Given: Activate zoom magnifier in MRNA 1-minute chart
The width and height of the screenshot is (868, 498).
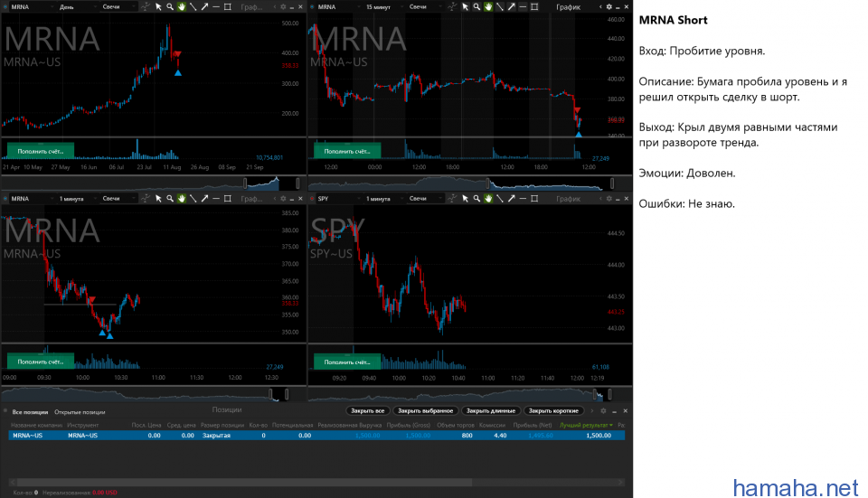Looking at the screenshot, I should pyautogui.click(x=170, y=198).
